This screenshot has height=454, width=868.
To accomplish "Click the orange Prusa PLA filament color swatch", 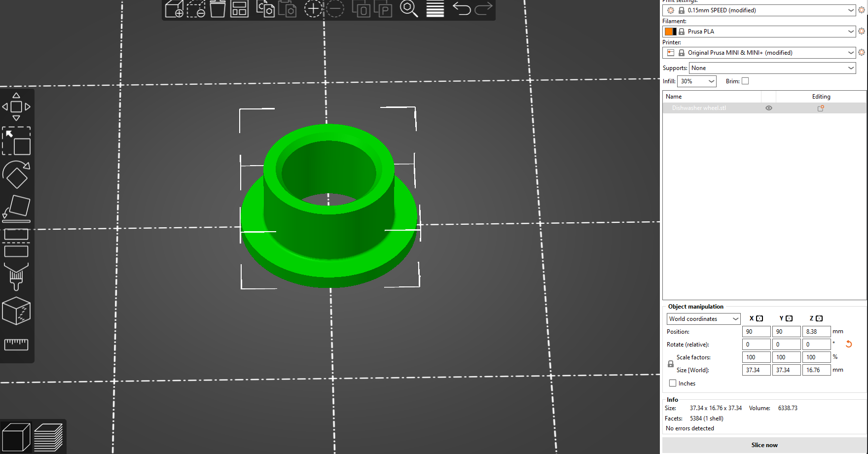I will pyautogui.click(x=670, y=32).
